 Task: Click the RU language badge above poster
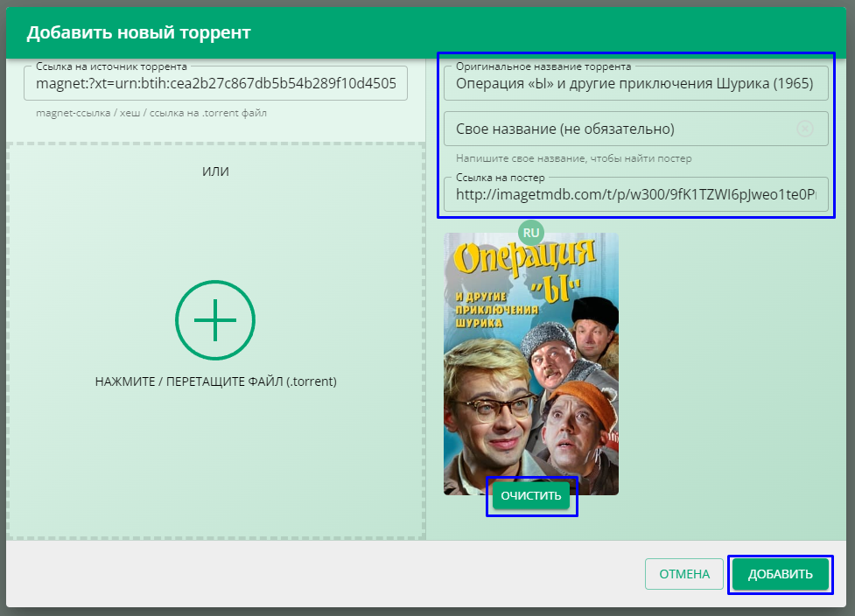tap(530, 232)
